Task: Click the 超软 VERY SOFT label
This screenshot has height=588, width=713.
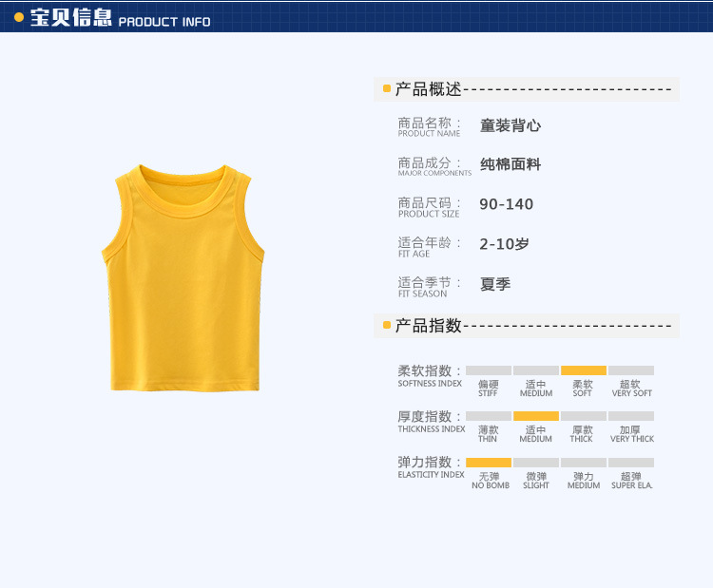Action: (631, 389)
